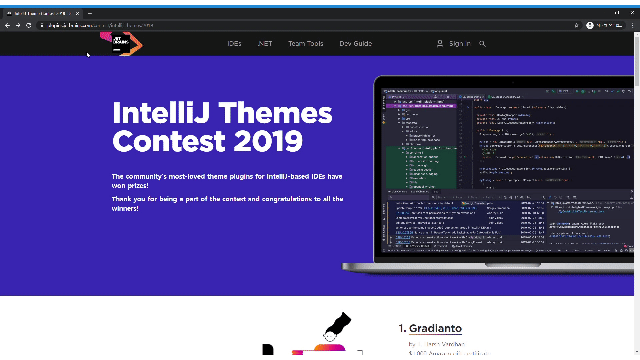Open the Chrome three-dot menu
The image size is (640, 360).
[x=632, y=25]
